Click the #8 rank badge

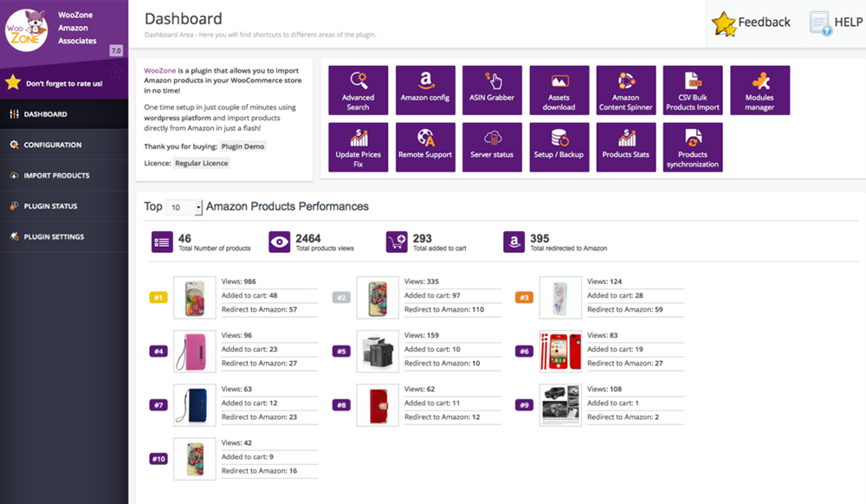(341, 405)
